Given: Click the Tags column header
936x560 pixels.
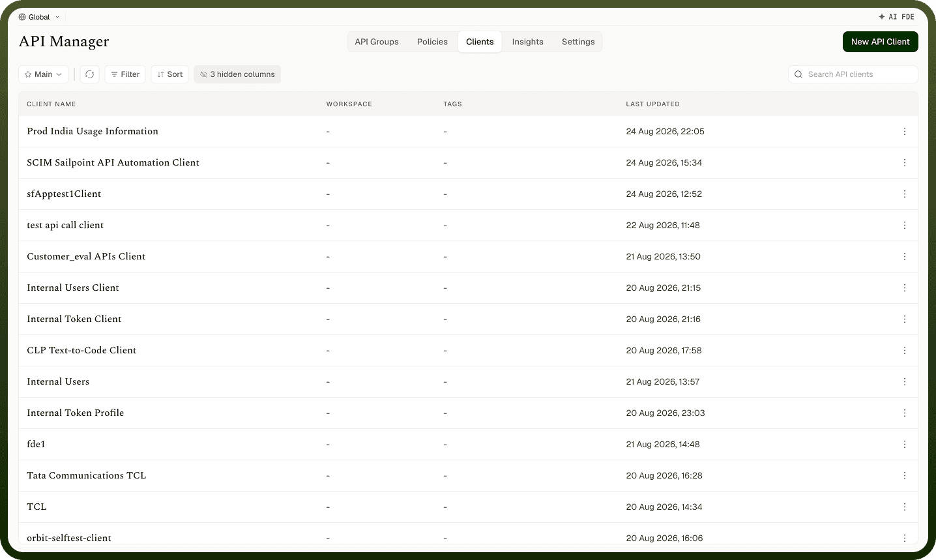Looking at the screenshot, I should pyautogui.click(x=453, y=104).
